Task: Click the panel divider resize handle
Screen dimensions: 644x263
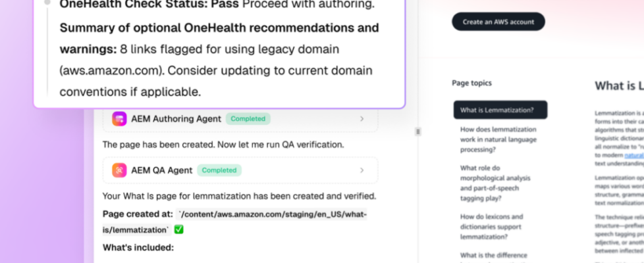Action: click(417, 131)
